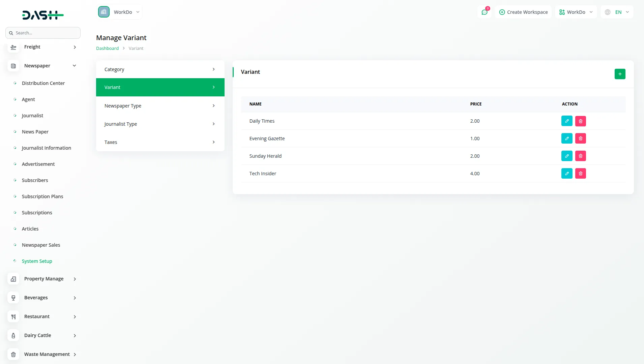Open the chat messages icon
The height and width of the screenshot is (364, 644).
pyautogui.click(x=485, y=12)
